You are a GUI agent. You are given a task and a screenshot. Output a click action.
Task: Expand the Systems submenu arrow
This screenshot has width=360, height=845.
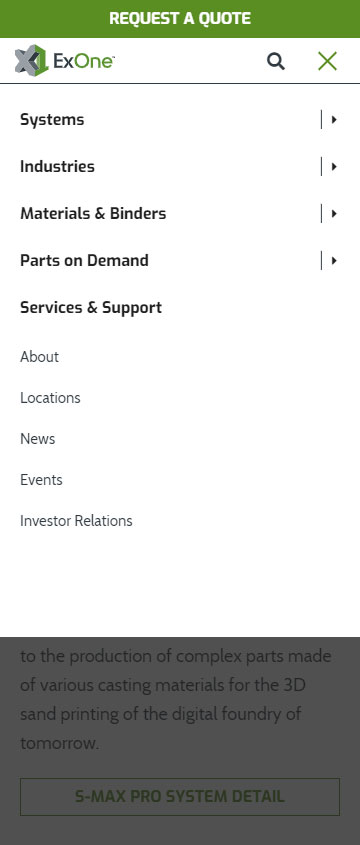tap(334, 120)
